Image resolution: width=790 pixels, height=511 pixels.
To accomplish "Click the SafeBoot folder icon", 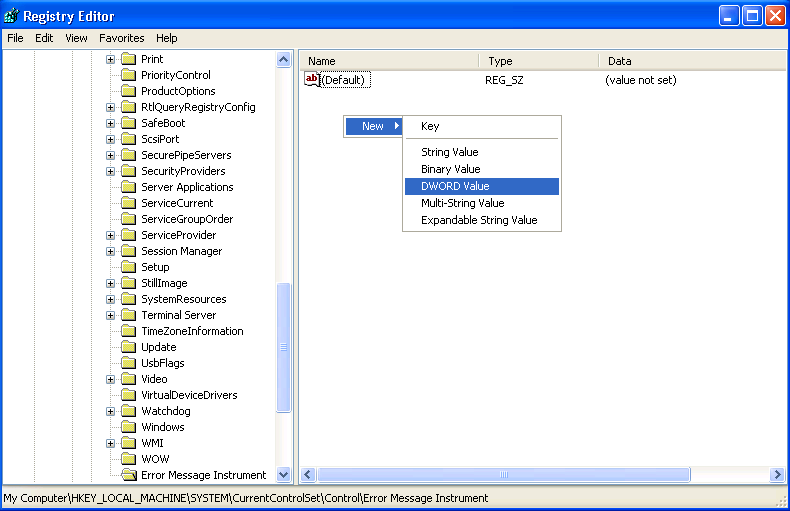I will [x=128, y=123].
